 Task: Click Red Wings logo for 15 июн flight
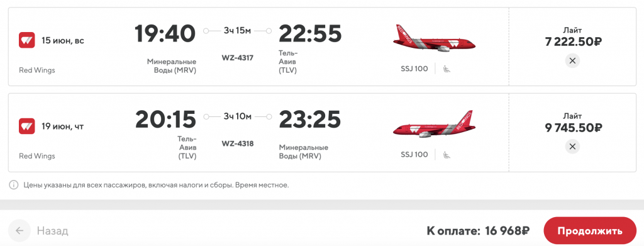(x=26, y=40)
